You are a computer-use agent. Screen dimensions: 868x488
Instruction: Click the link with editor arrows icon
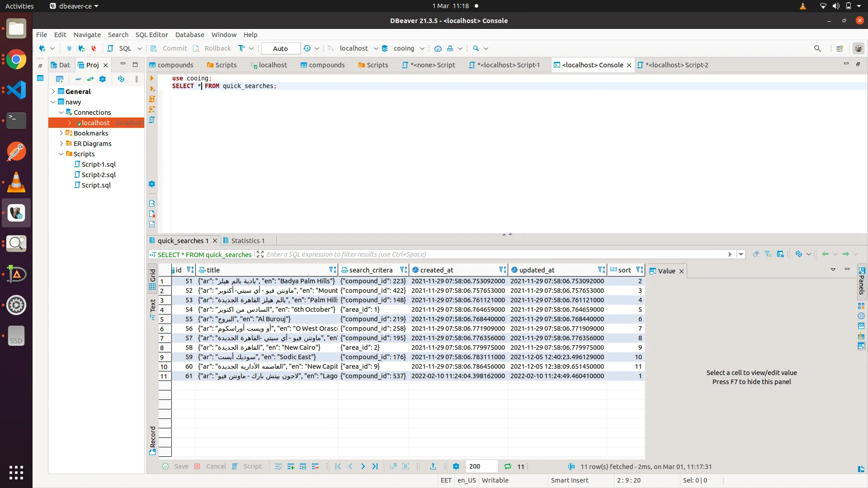[90, 79]
